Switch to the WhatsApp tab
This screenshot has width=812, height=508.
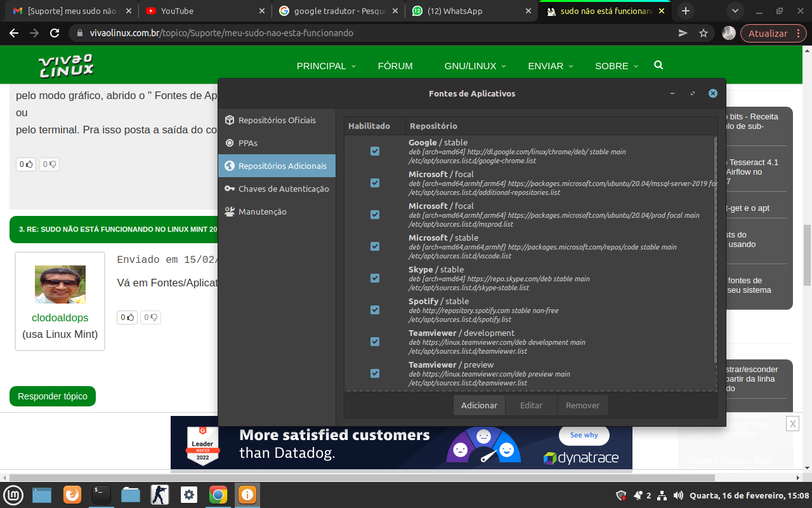point(471,11)
